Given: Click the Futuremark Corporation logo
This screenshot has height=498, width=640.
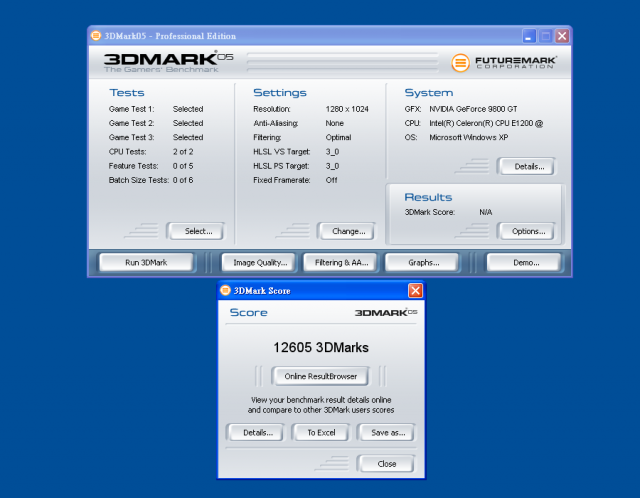Looking at the screenshot, I should click(x=504, y=63).
